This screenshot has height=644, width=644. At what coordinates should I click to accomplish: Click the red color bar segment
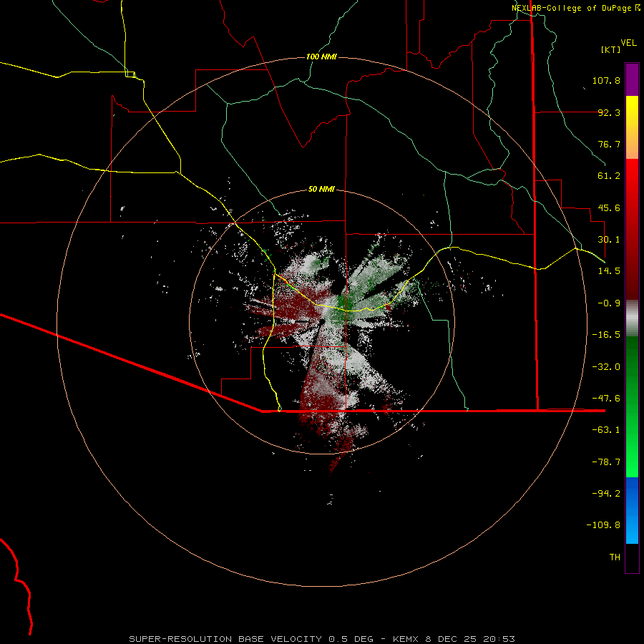point(632,229)
